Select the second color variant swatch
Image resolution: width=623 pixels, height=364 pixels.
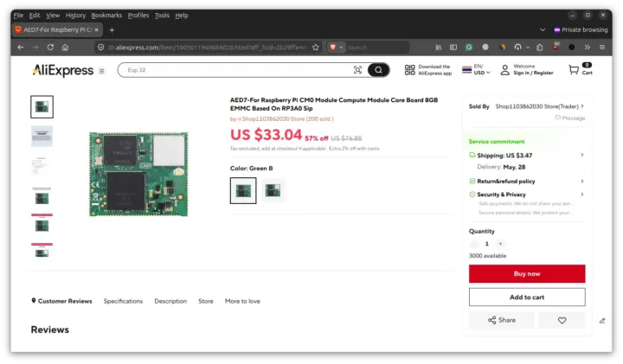pos(273,190)
